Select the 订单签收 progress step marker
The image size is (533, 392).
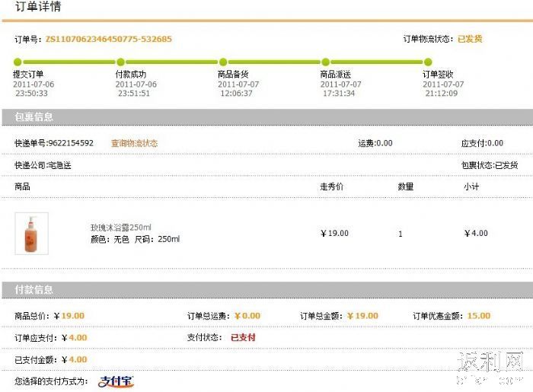point(428,62)
